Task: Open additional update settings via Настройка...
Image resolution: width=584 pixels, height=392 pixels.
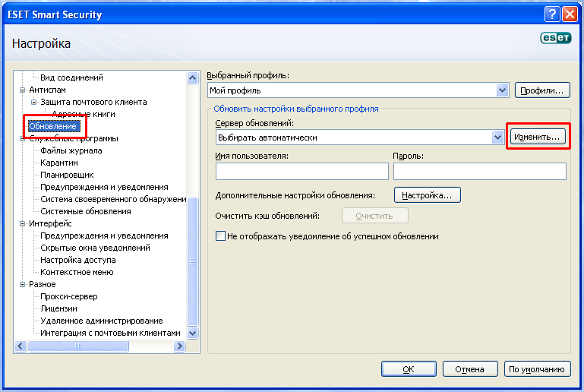Action: [428, 195]
